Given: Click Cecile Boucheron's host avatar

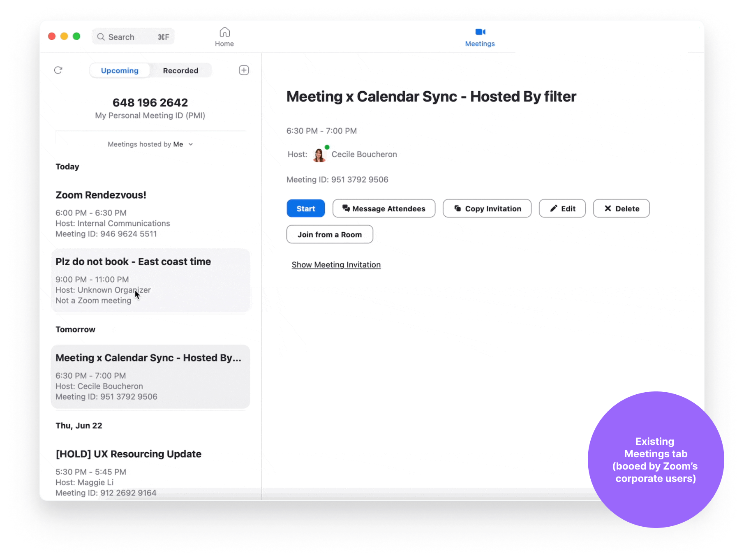Looking at the screenshot, I should click(x=319, y=155).
